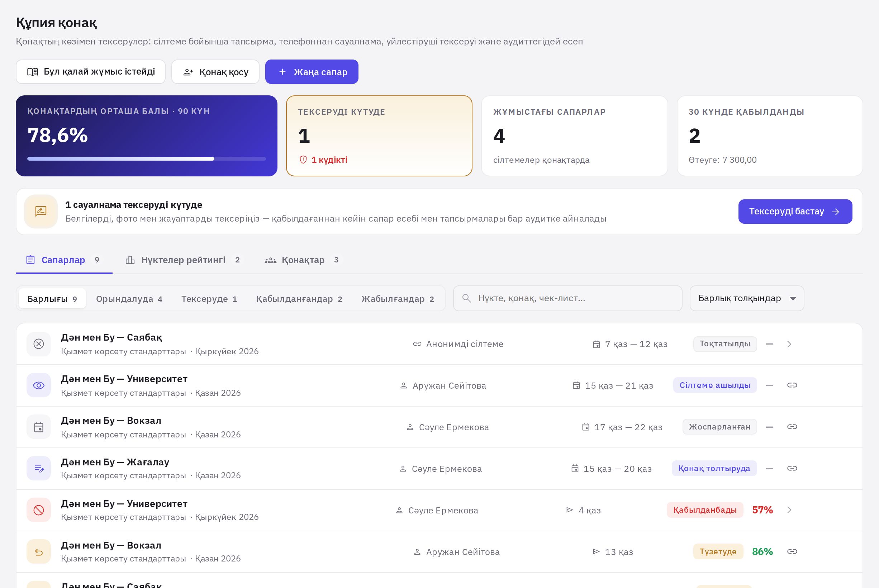
Task: Open the Тексеруді күтуде card
Action: [379, 136]
